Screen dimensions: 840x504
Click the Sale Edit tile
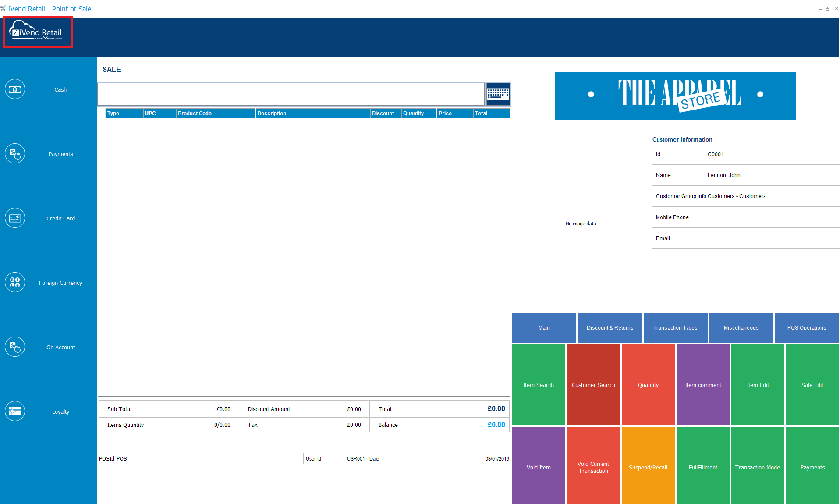point(812,385)
